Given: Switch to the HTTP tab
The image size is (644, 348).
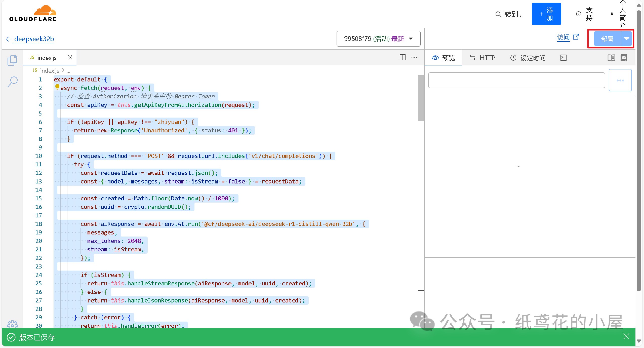Looking at the screenshot, I should click(482, 58).
